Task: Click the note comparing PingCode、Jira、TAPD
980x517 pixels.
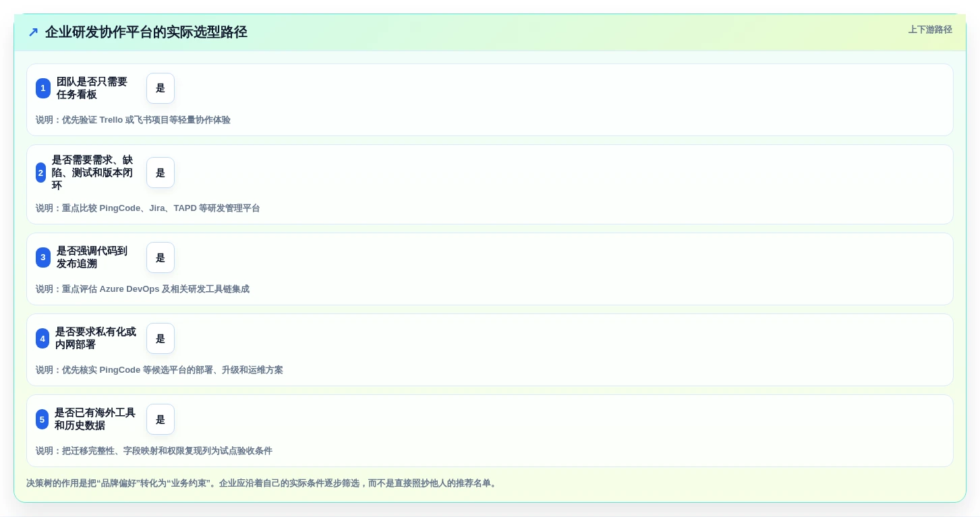Action: 148,208
